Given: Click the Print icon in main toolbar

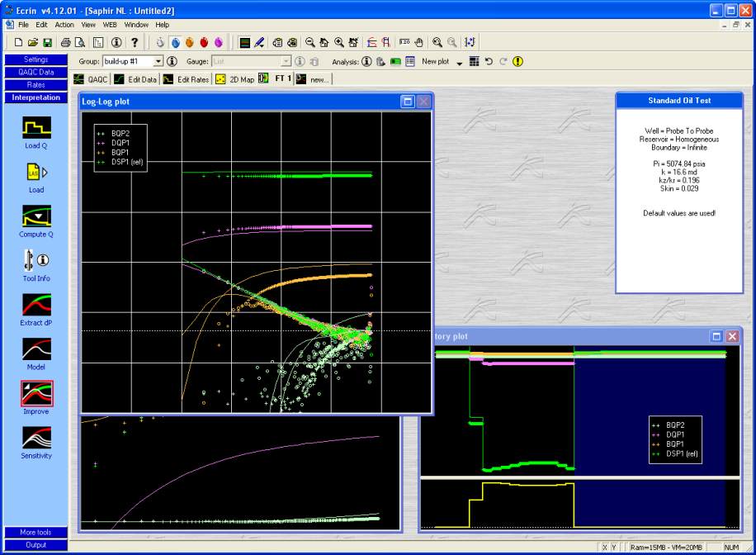Looking at the screenshot, I should pos(66,42).
